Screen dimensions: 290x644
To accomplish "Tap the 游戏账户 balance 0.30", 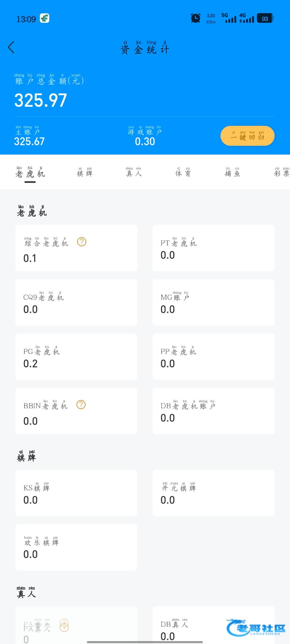I will (145, 141).
